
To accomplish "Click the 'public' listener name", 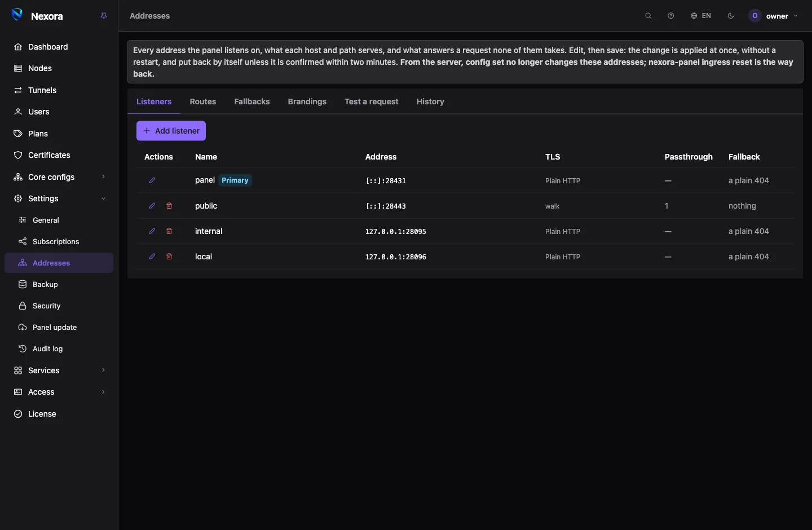I will (206, 206).
